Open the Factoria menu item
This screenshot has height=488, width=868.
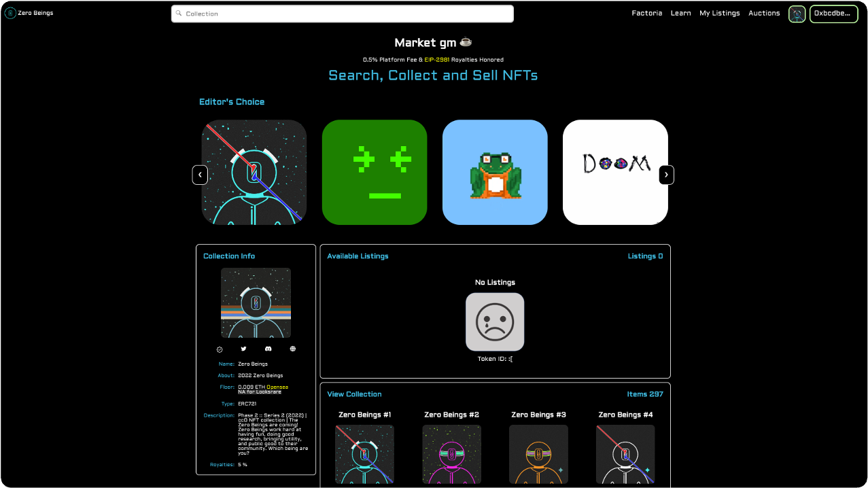(x=646, y=13)
